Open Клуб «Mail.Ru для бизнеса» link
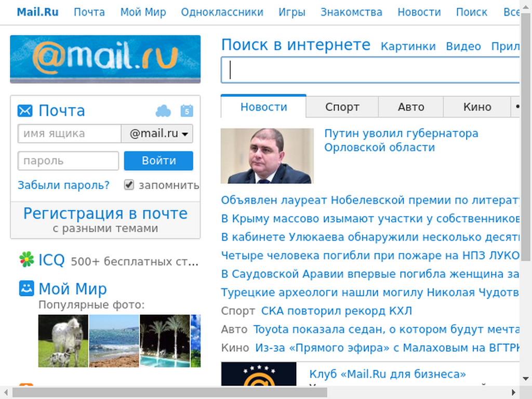This screenshot has width=532, height=399. point(388,374)
